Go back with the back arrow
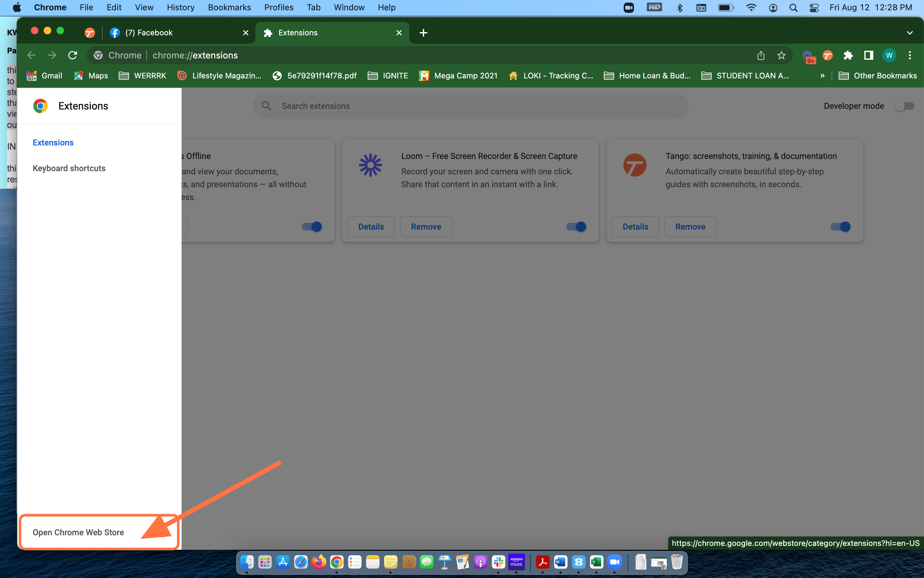 31,56
